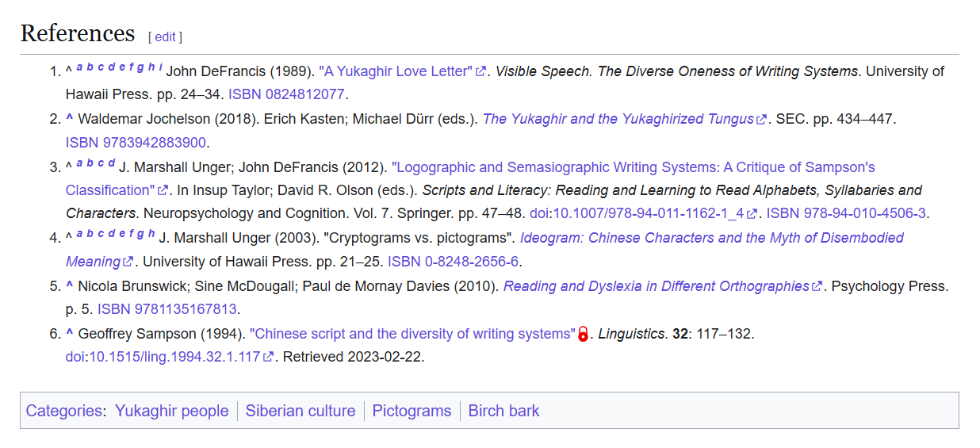Click backlink "d" of reference 3
Viewport: 980px width, 448px height.
coord(112,163)
